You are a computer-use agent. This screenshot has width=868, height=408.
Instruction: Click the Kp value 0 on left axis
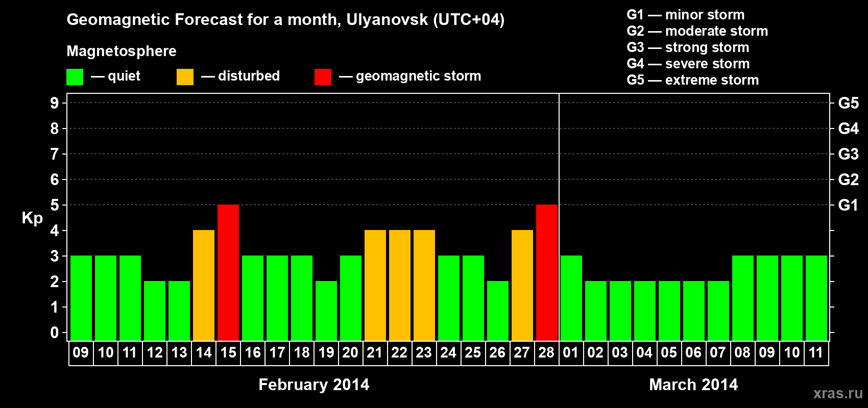pyautogui.click(x=55, y=333)
